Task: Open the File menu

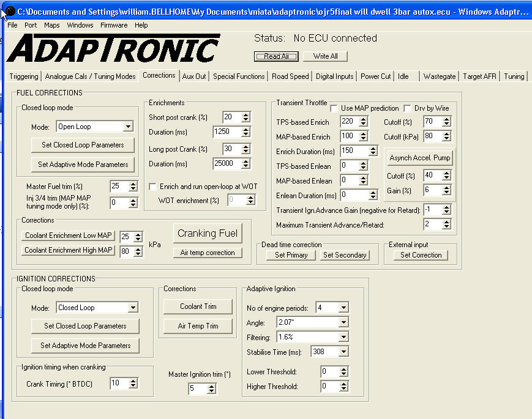Action: click(x=12, y=25)
